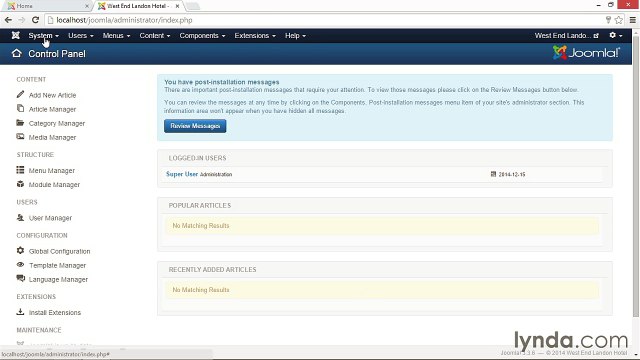
Task: Open the User Manager link
Action: [x=50, y=218]
